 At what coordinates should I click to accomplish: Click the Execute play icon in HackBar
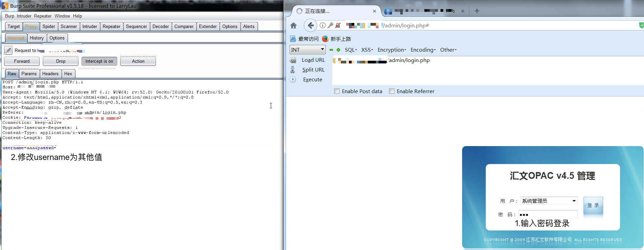point(293,79)
